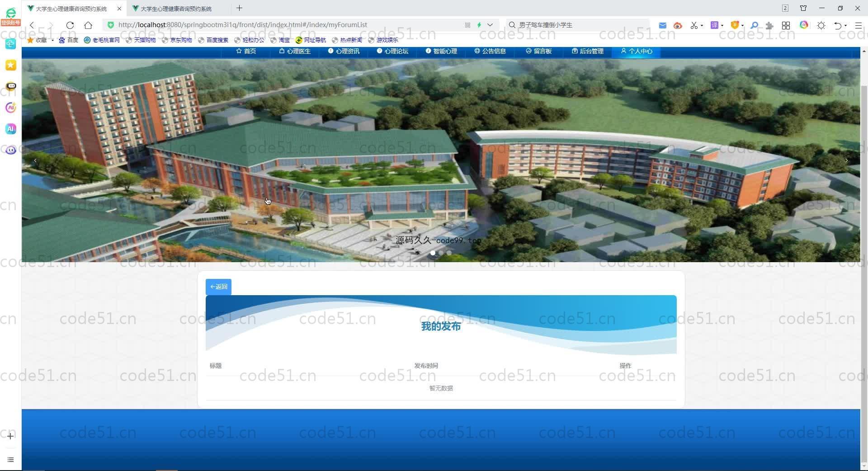Click the purple translate icon

coord(714,25)
